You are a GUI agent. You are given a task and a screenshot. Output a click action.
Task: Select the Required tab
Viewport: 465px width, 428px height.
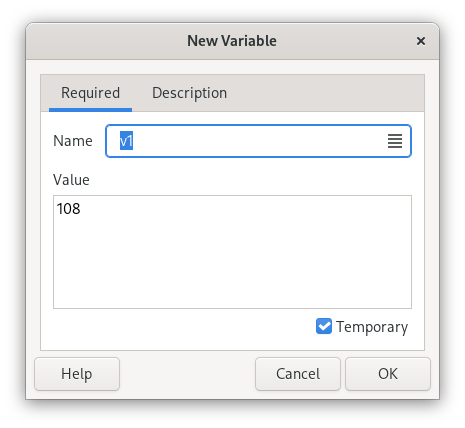pyautogui.click(x=90, y=93)
